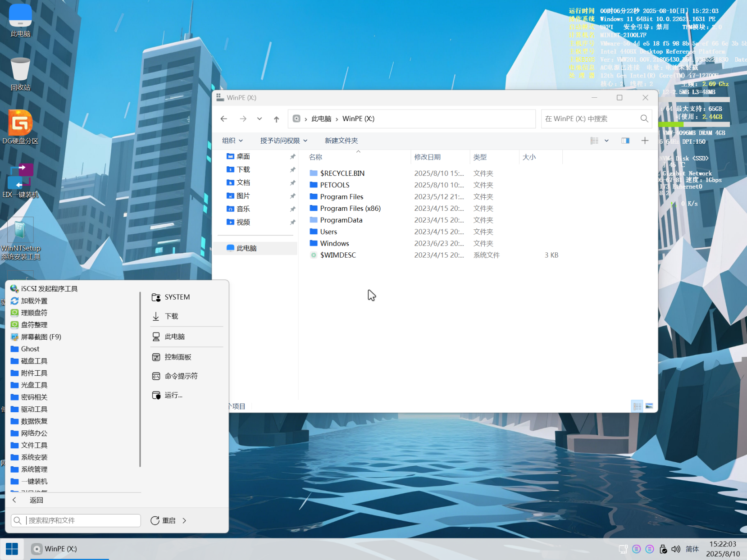Click the network icon in system tray
747x560 pixels.
(x=623, y=549)
